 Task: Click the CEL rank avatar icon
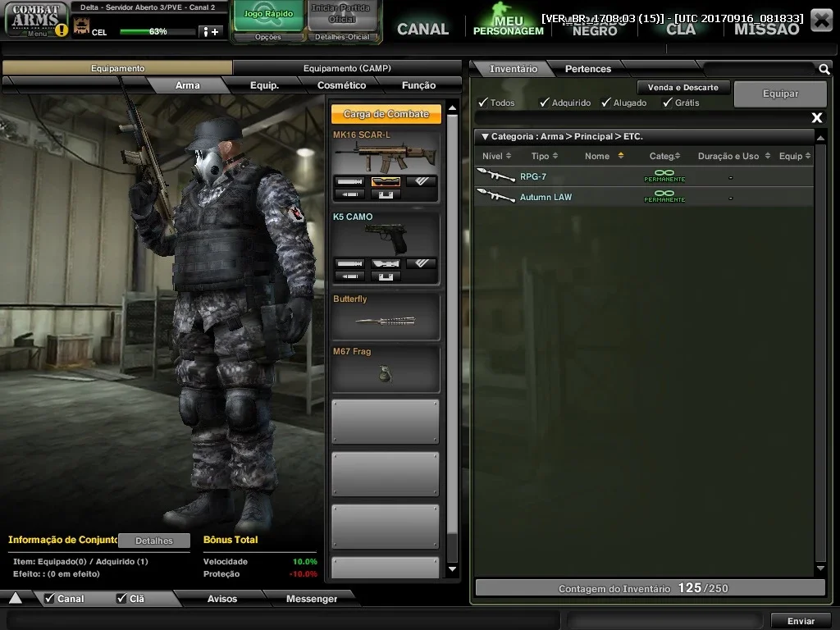pos(81,25)
